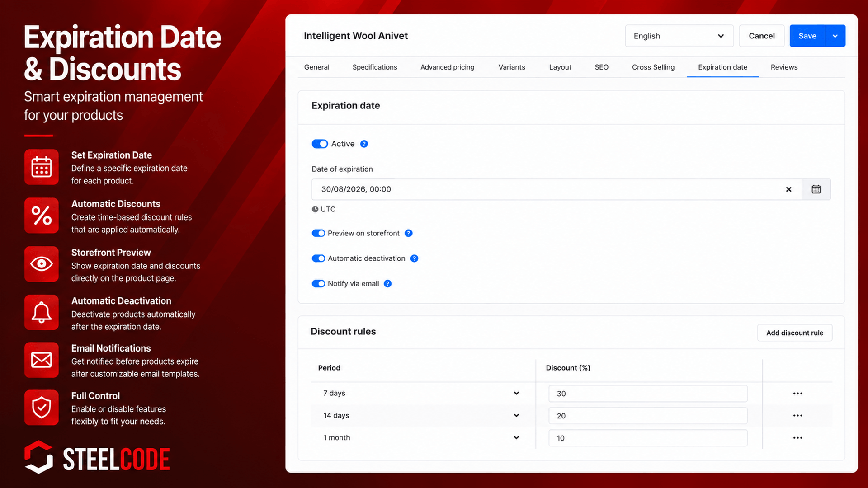Click the Intelligent Wool Anivet product title

[356, 36]
